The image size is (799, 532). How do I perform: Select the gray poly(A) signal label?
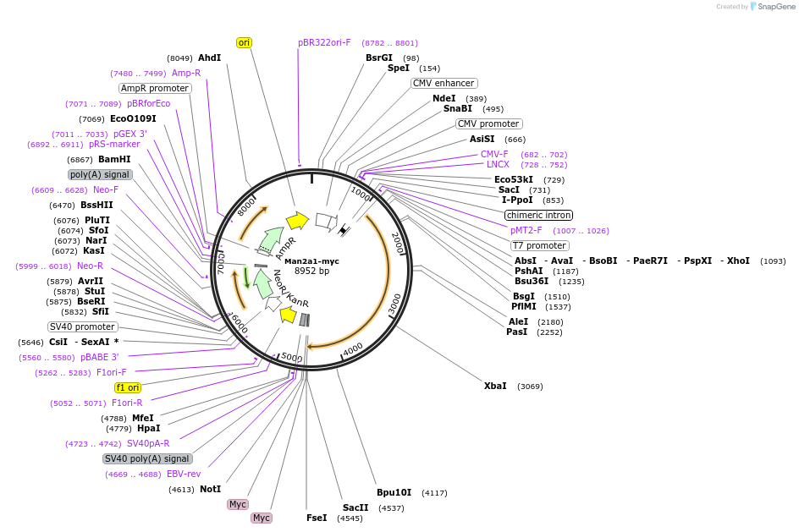click(x=100, y=174)
